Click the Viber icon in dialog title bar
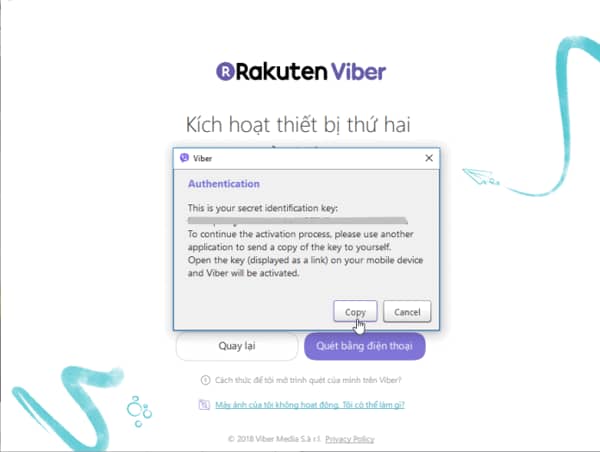The height and width of the screenshot is (452, 600). pos(184,158)
